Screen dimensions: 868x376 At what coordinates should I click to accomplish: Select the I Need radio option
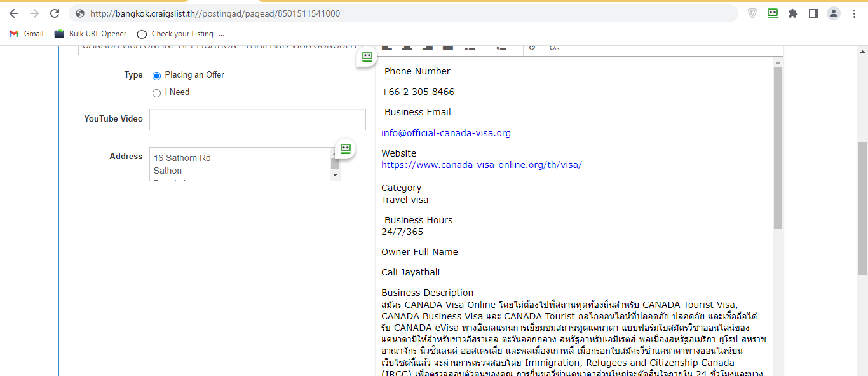tap(156, 93)
